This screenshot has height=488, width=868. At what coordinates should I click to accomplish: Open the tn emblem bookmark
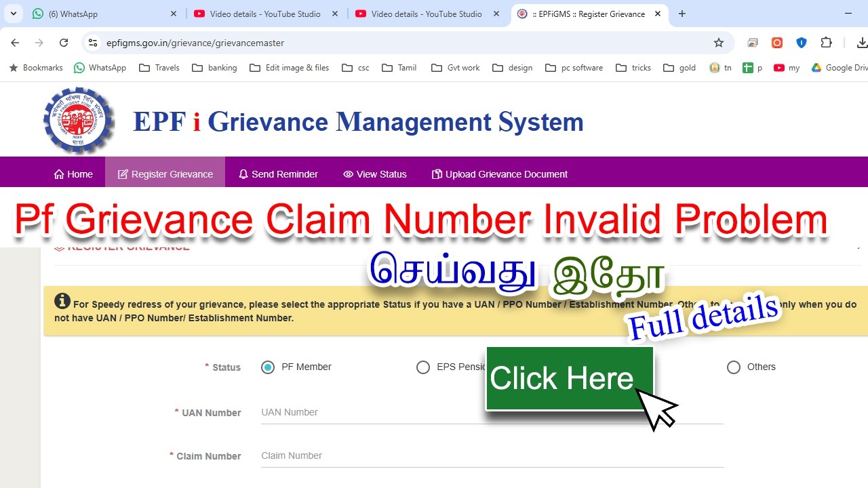click(x=720, y=68)
